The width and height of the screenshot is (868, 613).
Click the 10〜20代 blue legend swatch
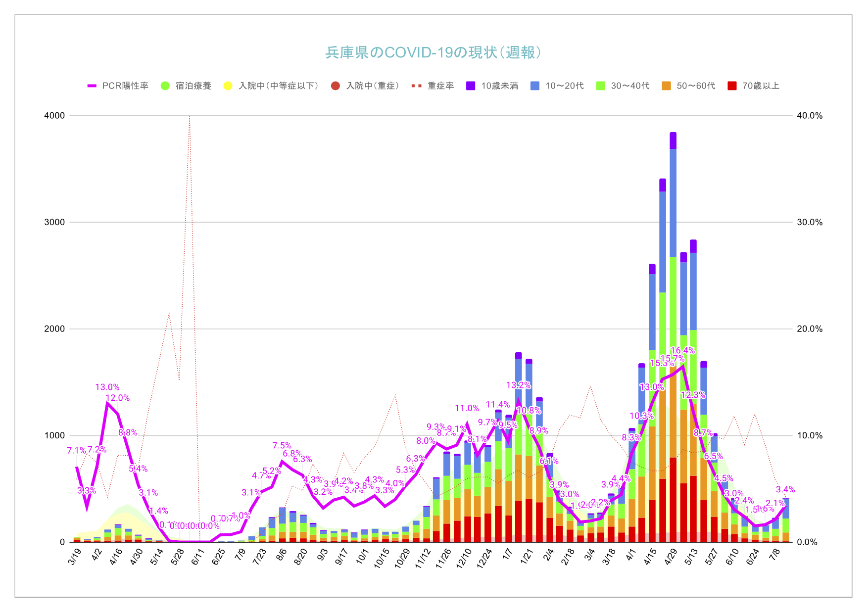tap(535, 86)
